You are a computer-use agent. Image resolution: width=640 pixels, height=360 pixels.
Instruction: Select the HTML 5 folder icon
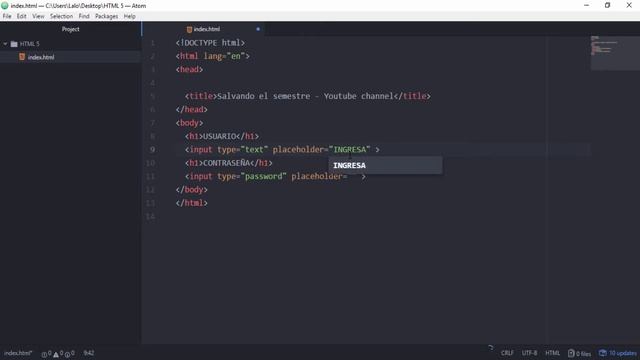click(x=14, y=44)
